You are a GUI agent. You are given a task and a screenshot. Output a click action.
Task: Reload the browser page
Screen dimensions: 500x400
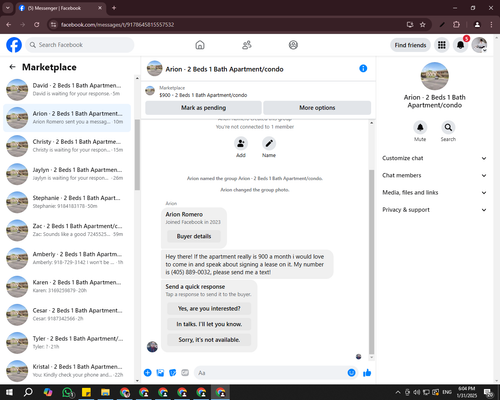[x=37, y=25]
